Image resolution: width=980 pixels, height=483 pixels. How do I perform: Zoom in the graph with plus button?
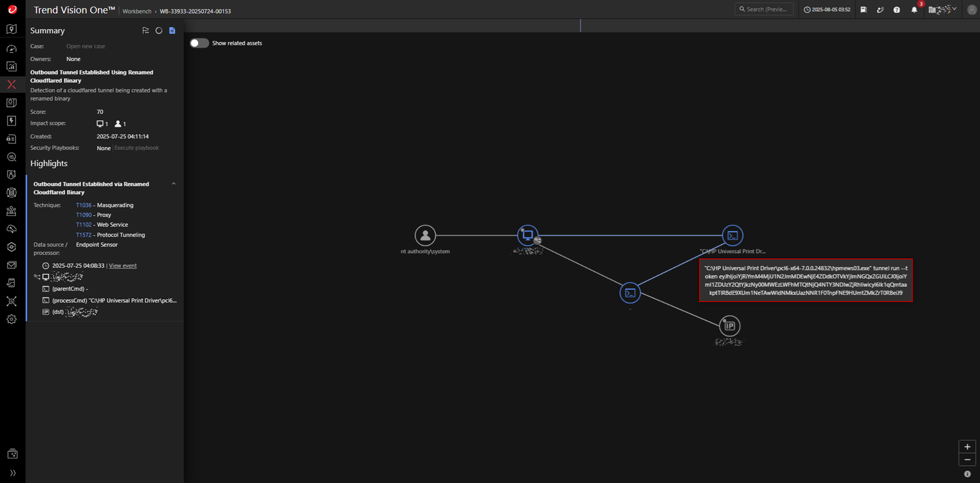pos(967,447)
